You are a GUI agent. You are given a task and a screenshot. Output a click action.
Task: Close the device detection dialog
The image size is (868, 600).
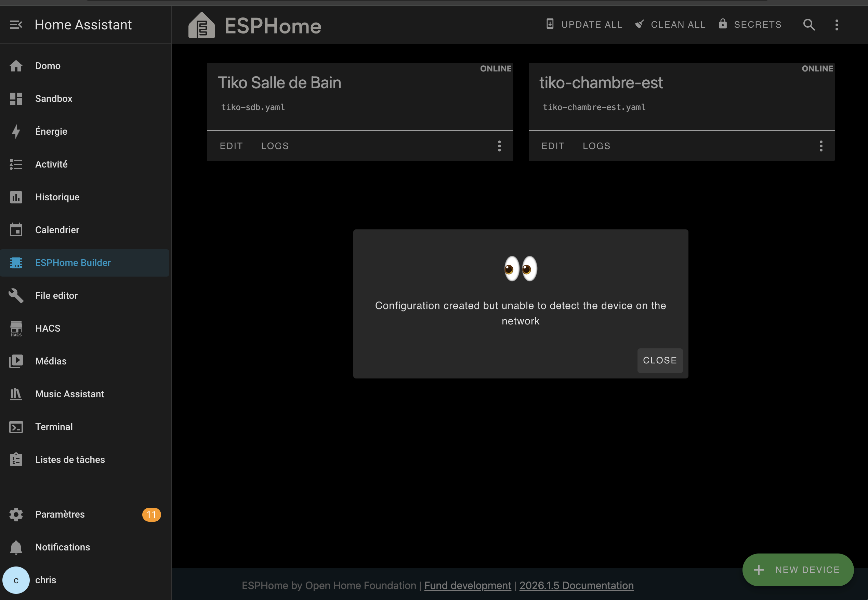point(660,360)
